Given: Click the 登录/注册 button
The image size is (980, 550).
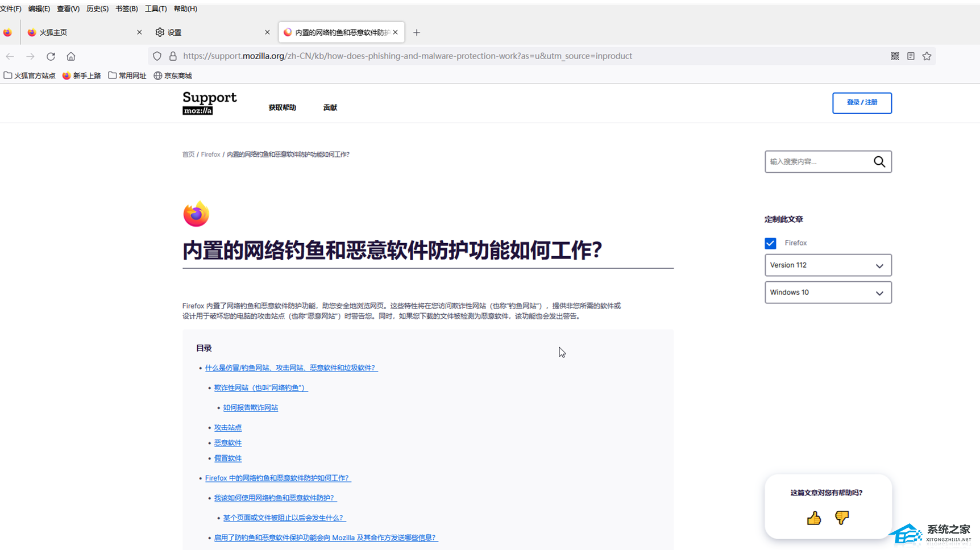Looking at the screenshot, I should coord(862,103).
